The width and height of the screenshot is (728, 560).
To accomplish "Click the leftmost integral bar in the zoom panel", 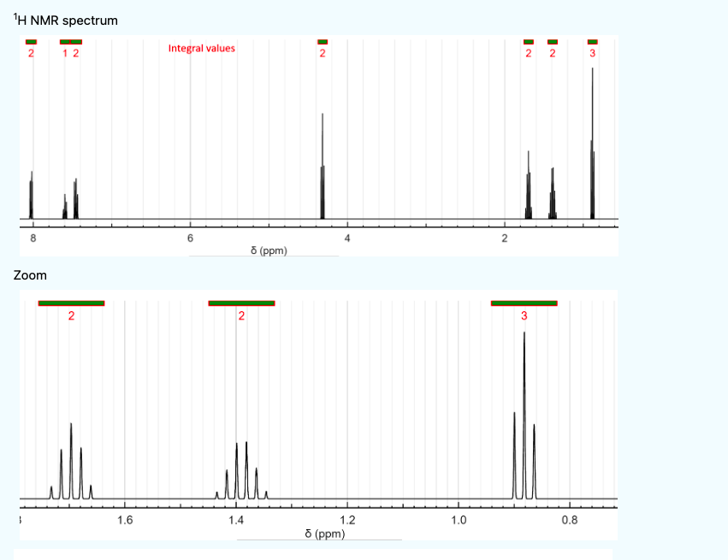I will (71, 302).
